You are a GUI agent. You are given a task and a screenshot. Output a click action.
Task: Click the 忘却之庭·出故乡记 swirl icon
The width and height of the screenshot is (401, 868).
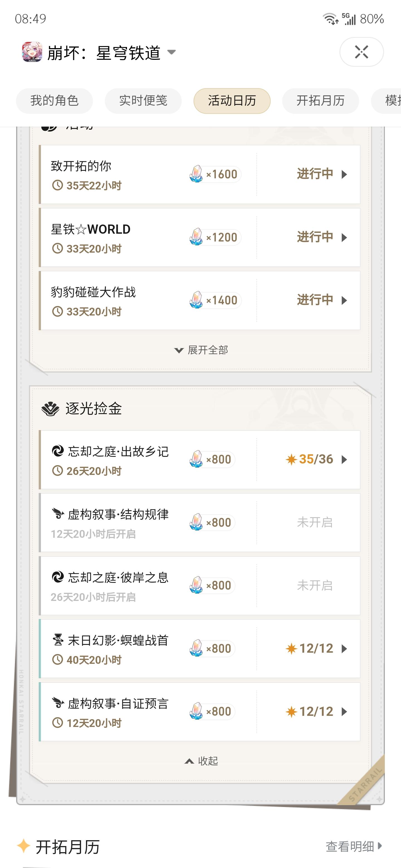tap(58, 451)
